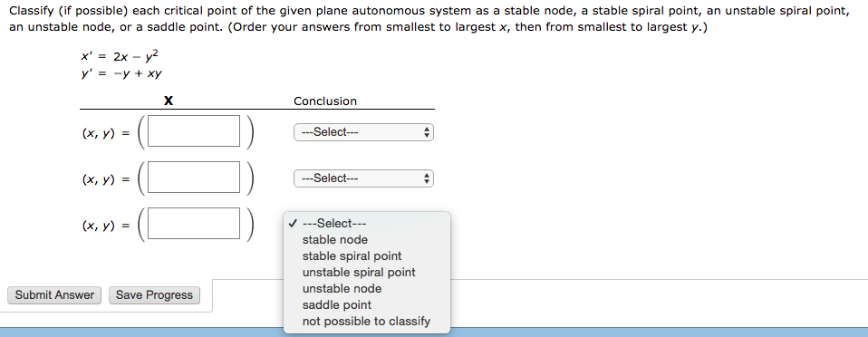Open the first Conclusion Select dropdown
Viewport: 868px width, 337px height.
coord(363,132)
